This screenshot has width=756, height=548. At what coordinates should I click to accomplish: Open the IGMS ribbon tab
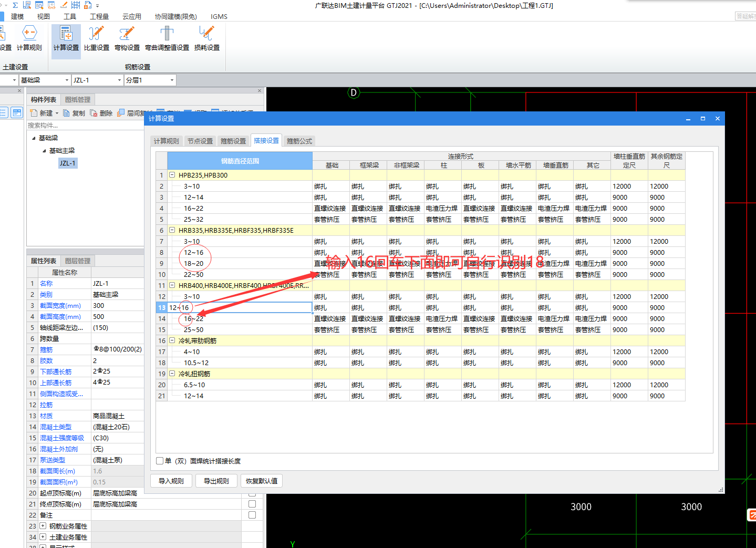tap(219, 16)
